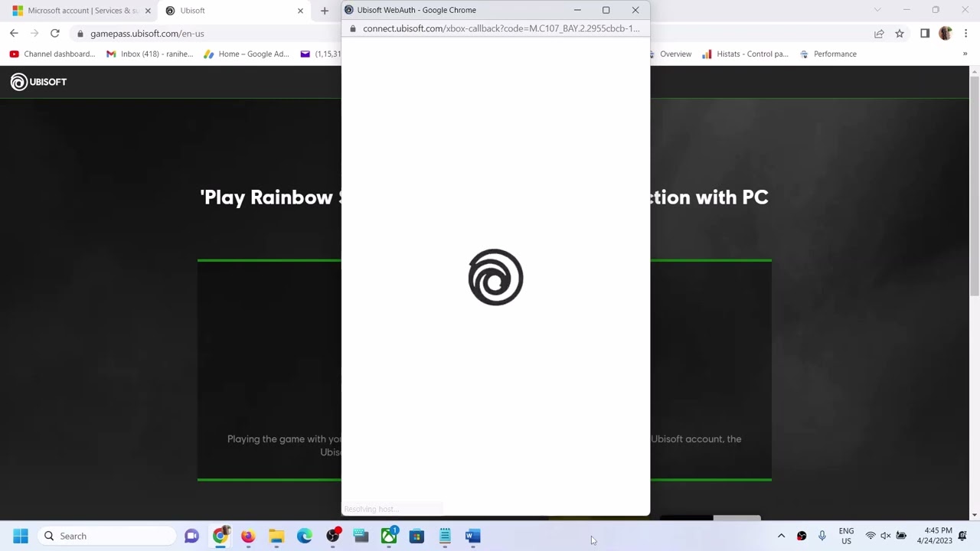Image resolution: width=980 pixels, height=551 pixels.
Task: Switch ENG US input language
Action: (846, 536)
